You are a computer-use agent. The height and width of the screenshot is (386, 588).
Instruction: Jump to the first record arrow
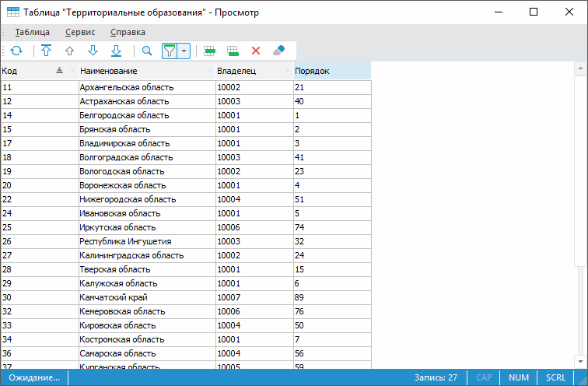(x=46, y=51)
